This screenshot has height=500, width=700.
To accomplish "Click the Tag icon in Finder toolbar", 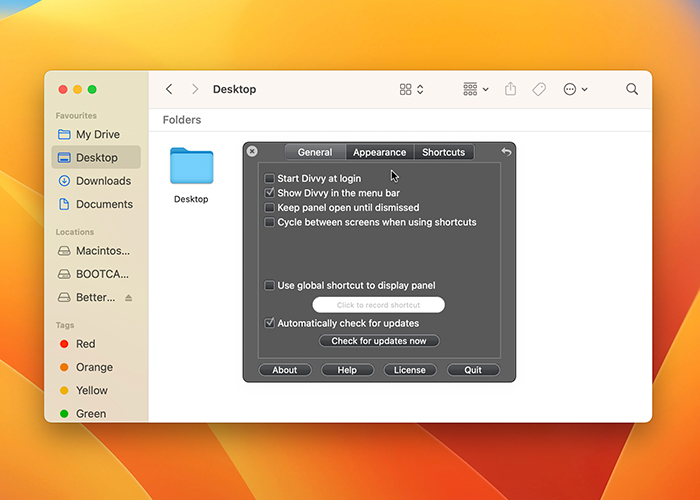I will pos(539,89).
